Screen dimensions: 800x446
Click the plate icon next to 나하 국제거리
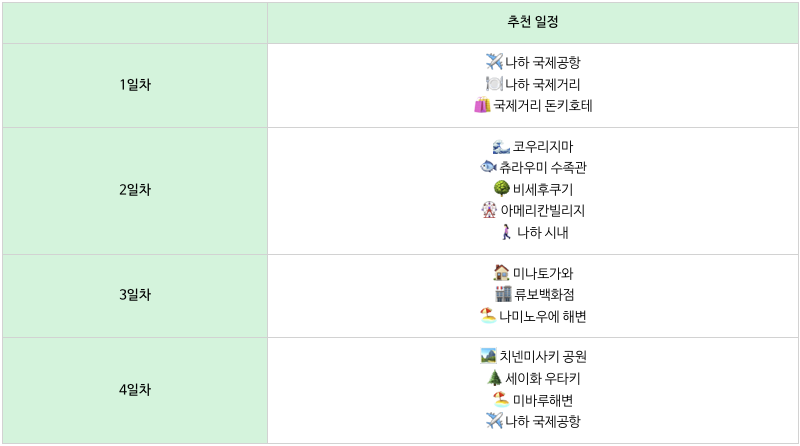(x=494, y=84)
